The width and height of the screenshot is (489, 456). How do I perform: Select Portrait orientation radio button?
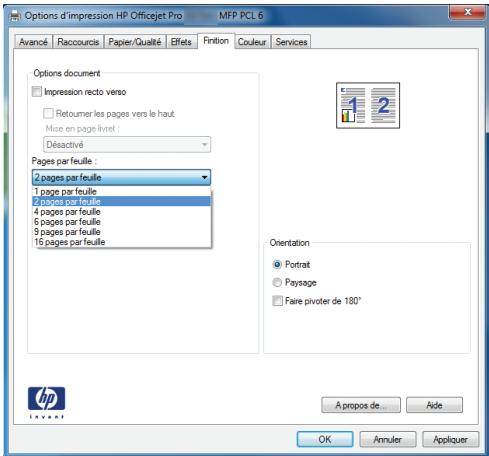pos(277,265)
